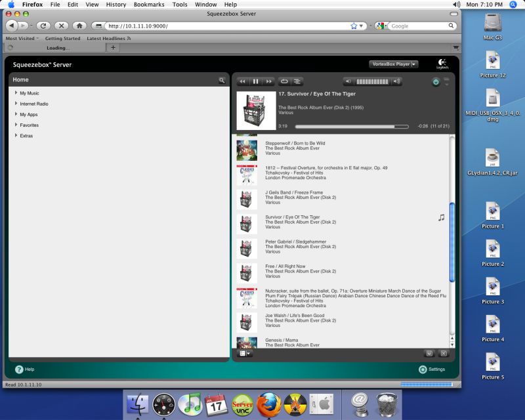This screenshot has height=420, width=525.
Task: Launch iTunes from the Dock
Action: coord(190,404)
